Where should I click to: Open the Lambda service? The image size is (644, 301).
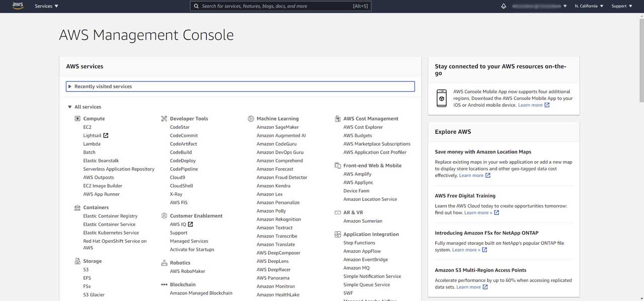click(x=92, y=144)
